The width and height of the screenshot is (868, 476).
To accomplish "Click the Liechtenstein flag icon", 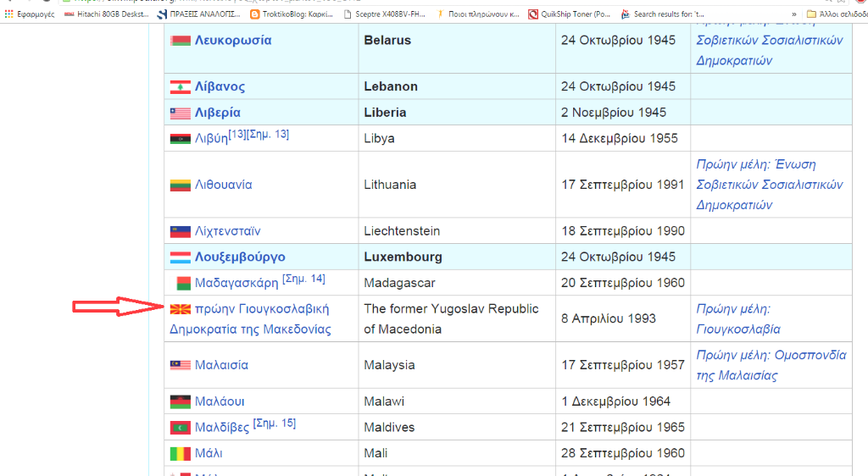I will pyautogui.click(x=180, y=231).
